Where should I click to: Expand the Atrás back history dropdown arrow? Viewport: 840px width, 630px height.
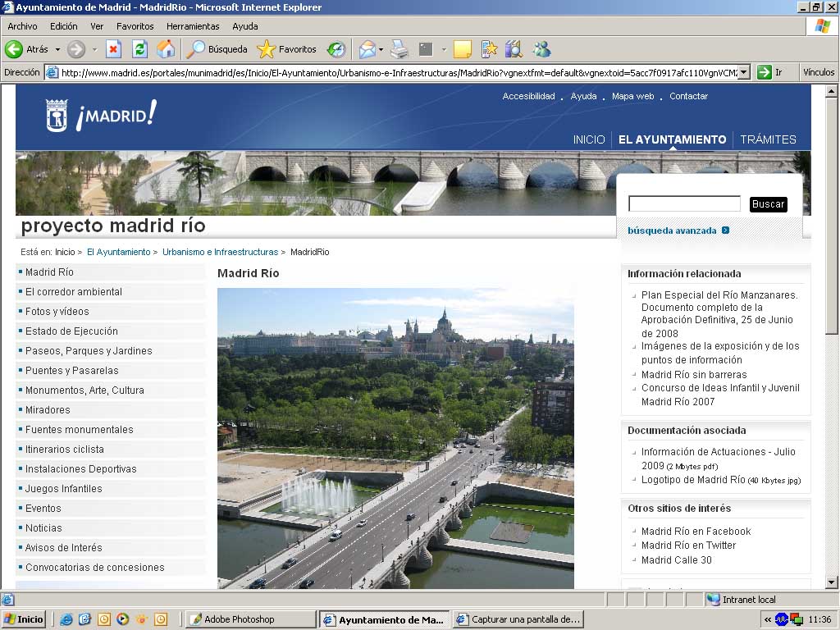click(x=57, y=50)
